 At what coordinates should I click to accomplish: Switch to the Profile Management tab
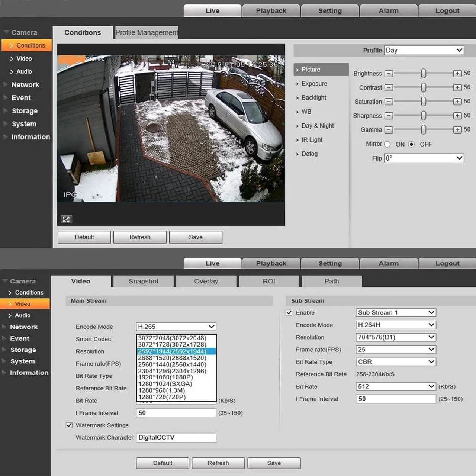click(x=147, y=32)
